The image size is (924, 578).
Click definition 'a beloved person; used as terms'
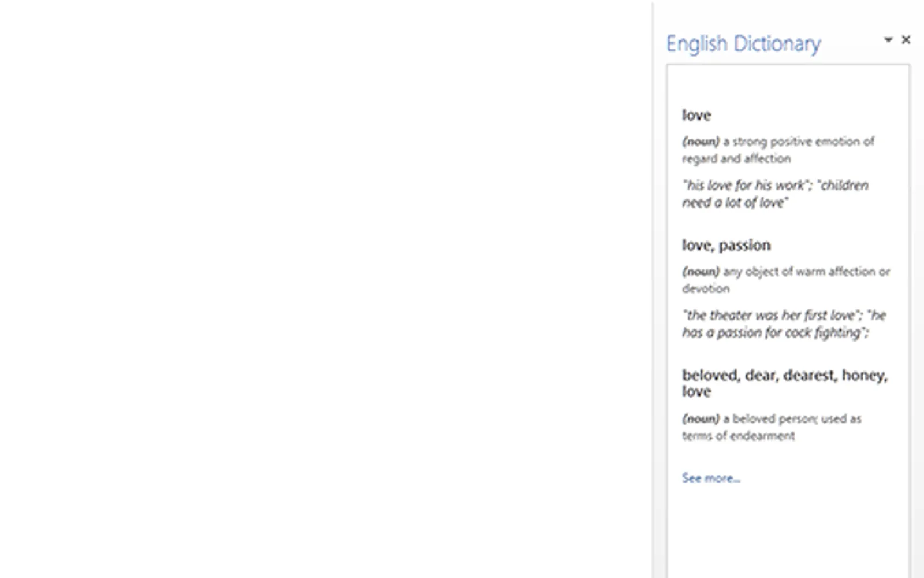[x=772, y=427]
